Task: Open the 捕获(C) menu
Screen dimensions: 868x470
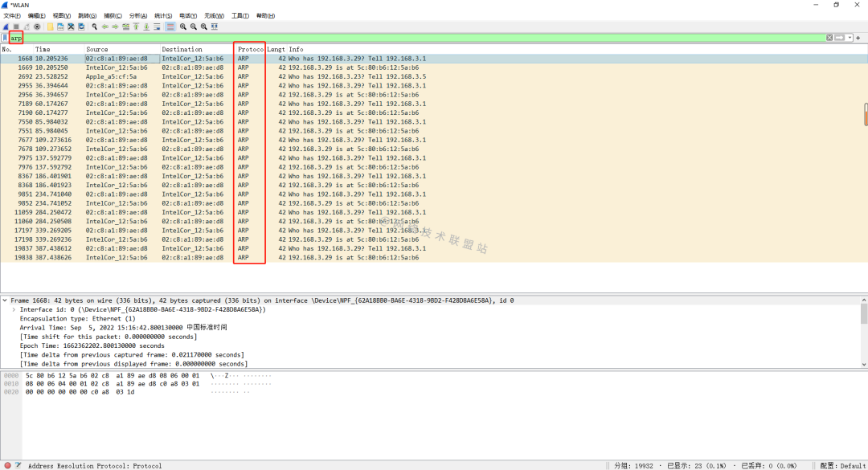Action: 113,15
